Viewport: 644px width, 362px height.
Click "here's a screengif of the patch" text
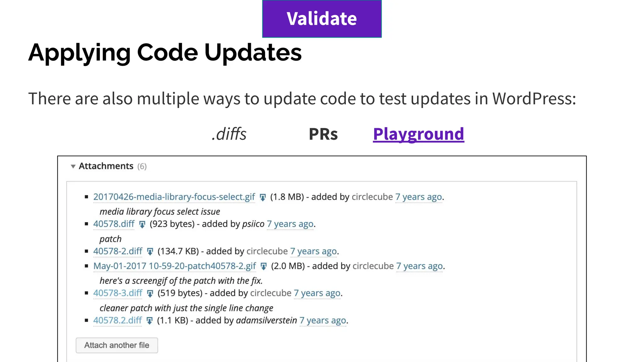[181, 281]
